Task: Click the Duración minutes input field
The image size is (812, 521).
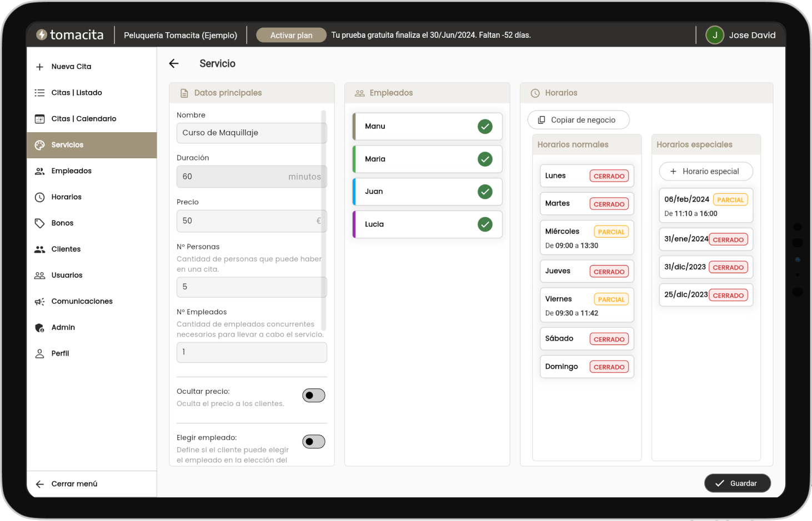Action: 252,177
